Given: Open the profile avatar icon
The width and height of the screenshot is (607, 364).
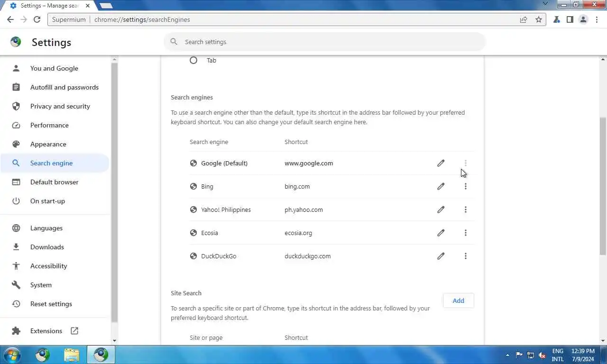Looking at the screenshot, I should tap(583, 19).
